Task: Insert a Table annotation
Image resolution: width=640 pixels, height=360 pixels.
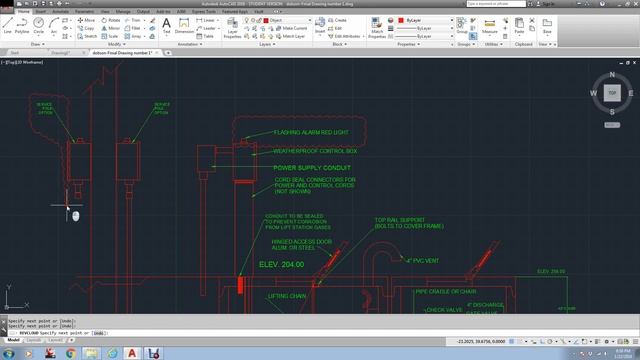Action: pyautogui.click(x=205, y=36)
